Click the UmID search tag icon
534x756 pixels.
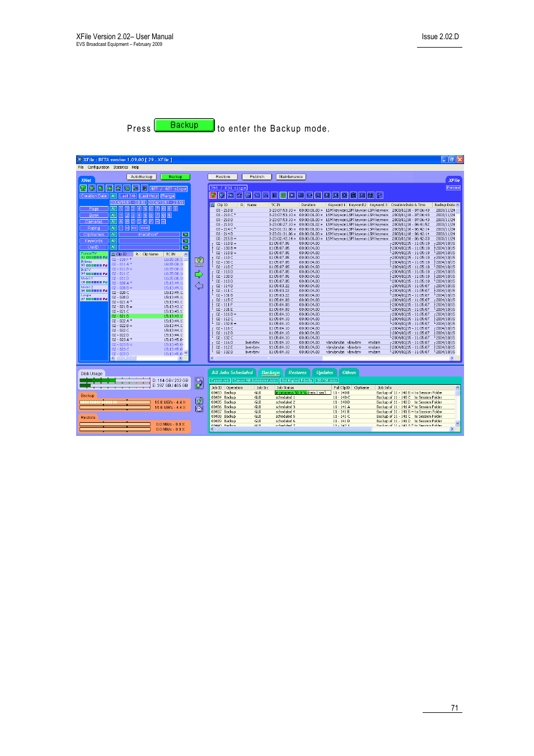[185, 247]
